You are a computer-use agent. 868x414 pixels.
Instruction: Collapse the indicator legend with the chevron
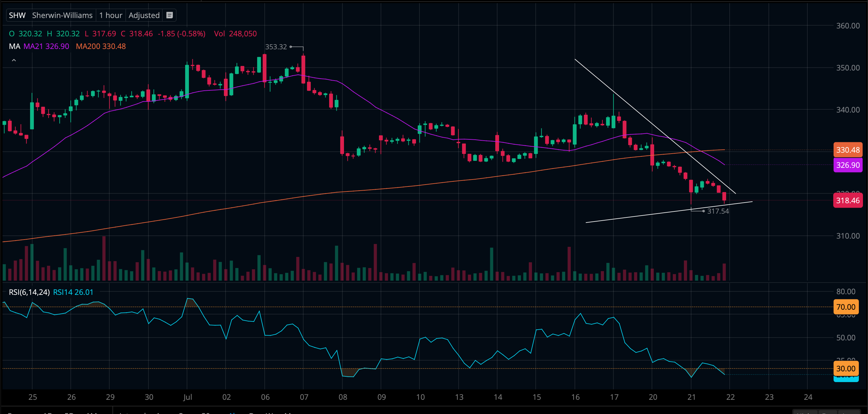click(14, 60)
